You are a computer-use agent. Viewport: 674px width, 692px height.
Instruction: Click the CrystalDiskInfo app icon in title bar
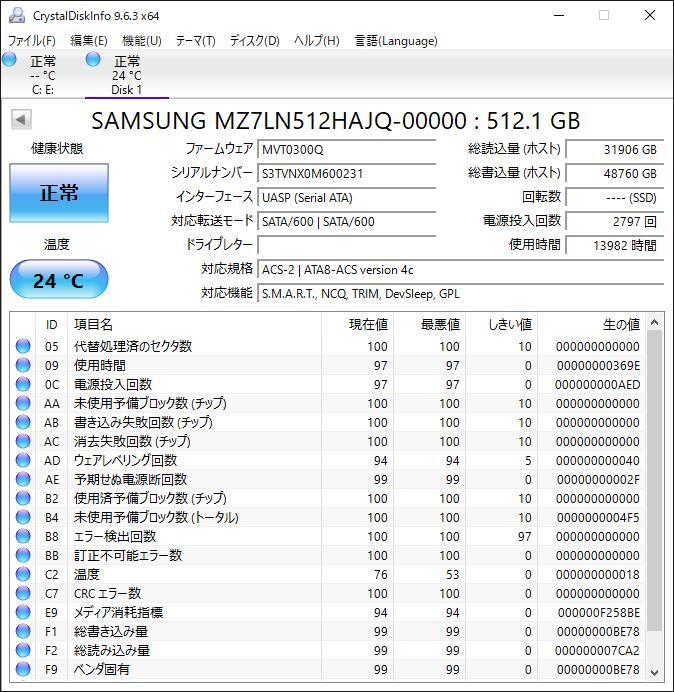point(17,15)
